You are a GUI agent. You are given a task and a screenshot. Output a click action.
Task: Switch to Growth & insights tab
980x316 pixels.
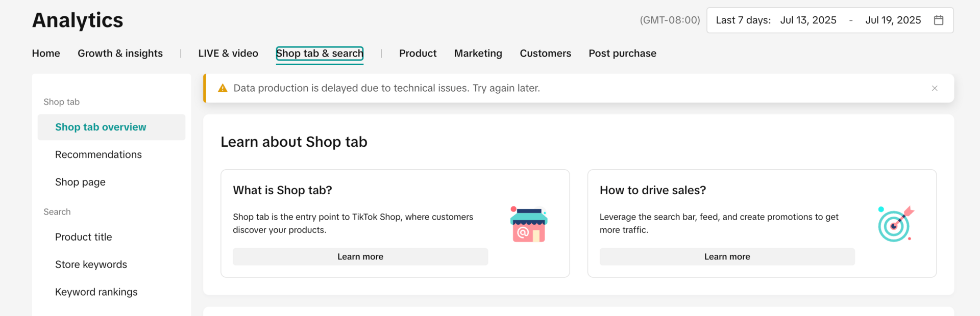tap(120, 54)
